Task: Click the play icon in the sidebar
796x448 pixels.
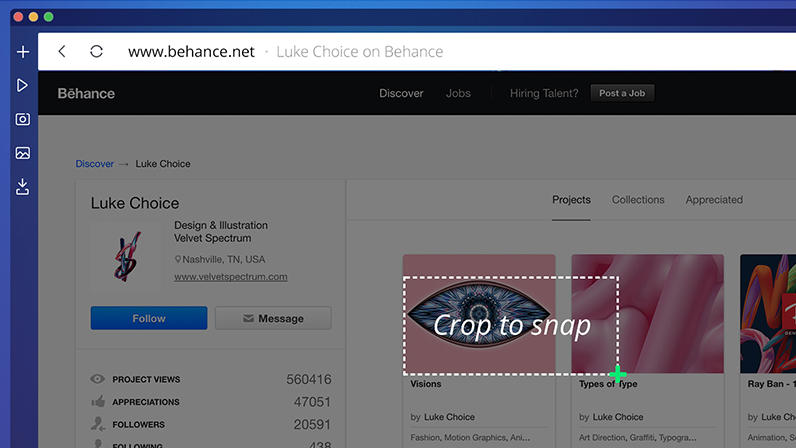Action: [22, 86]
